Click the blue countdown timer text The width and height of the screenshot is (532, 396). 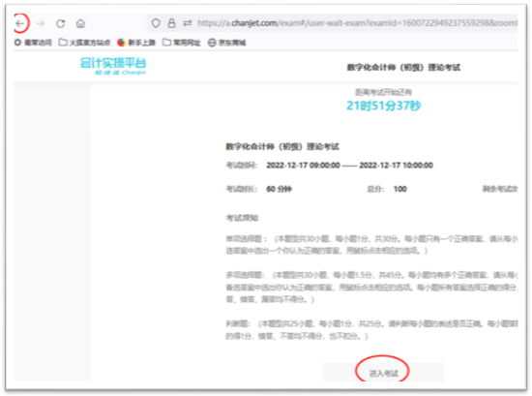(384, 106)
